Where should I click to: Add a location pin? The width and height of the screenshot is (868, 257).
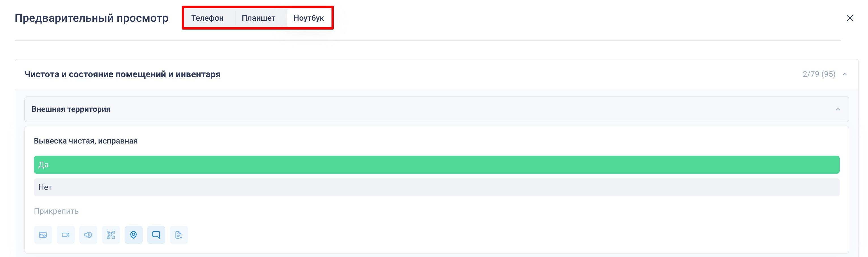[x=133, y=235]
